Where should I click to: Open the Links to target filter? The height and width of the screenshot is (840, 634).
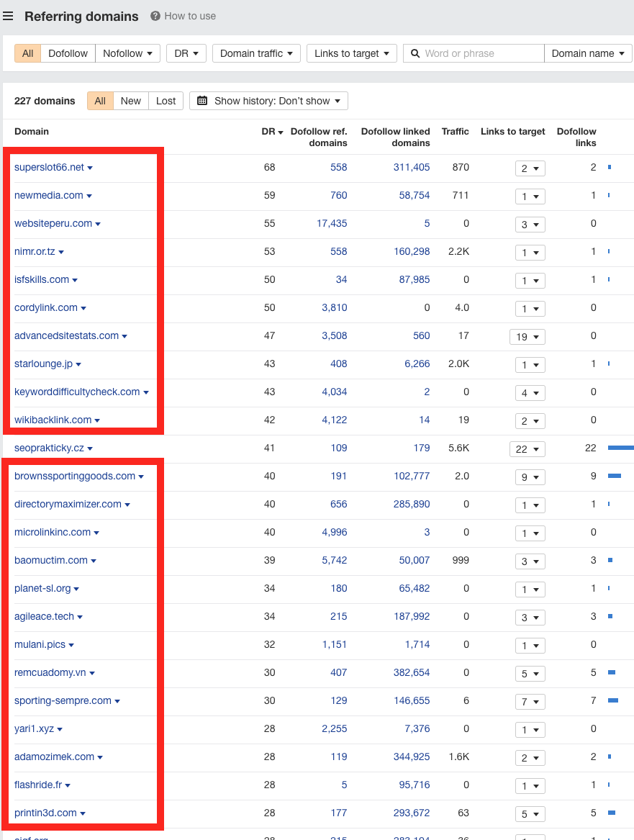tap(352, 53)
